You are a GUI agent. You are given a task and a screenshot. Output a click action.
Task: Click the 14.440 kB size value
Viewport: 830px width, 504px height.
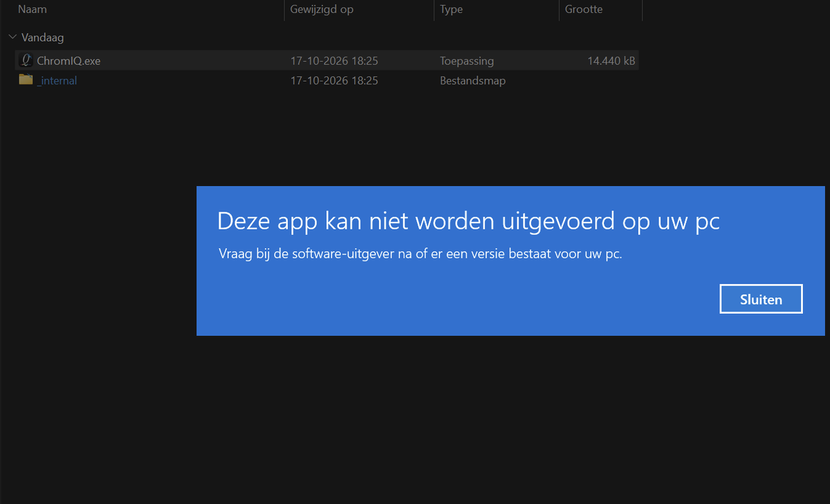tap(611, 61)
